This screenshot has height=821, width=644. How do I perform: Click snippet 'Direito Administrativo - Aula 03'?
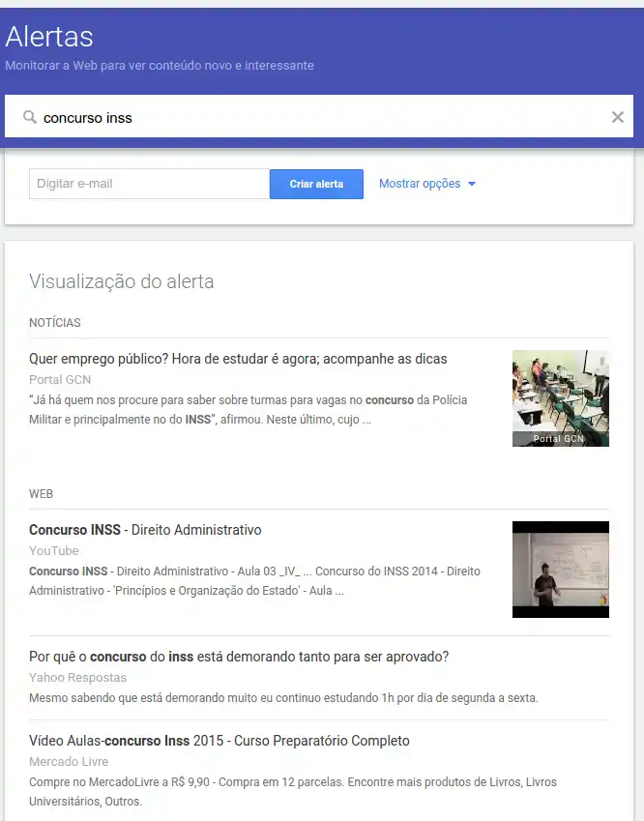(254, 581)
